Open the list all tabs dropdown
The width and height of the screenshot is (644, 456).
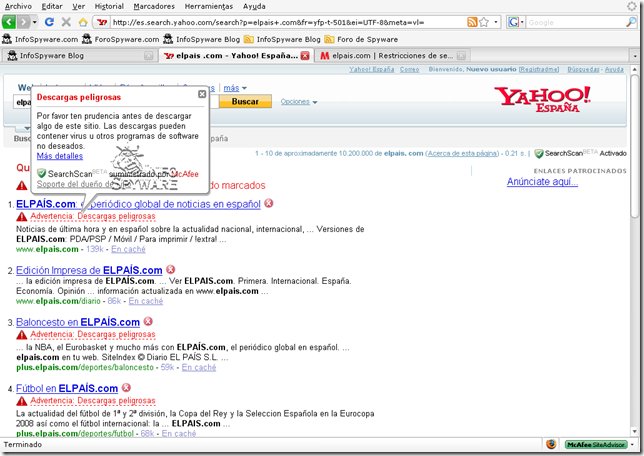click(635, 55)
